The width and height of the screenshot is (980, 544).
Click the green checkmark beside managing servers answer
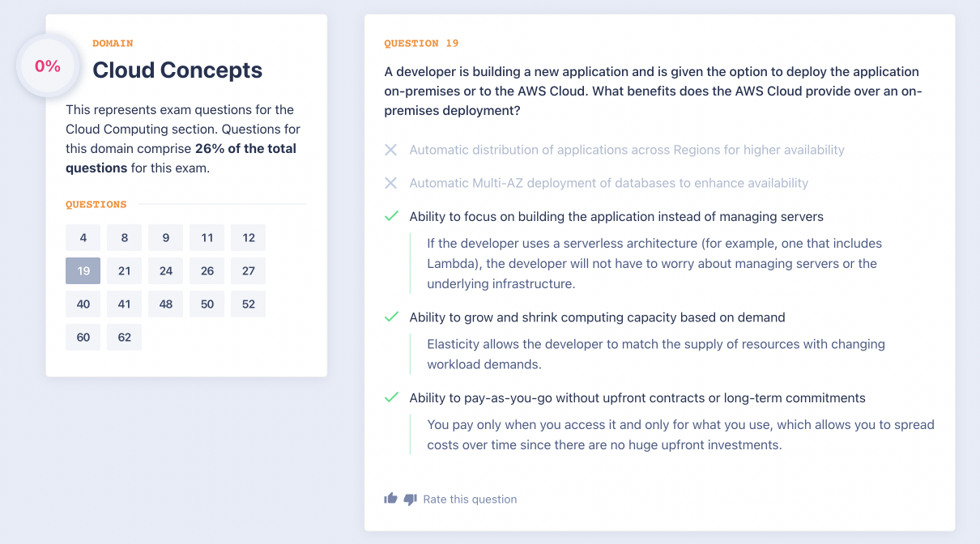click(x=391, y=216)
